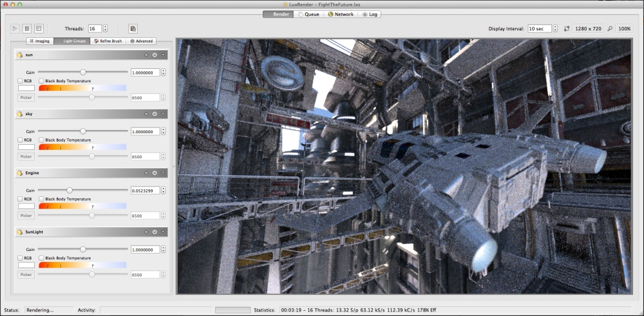Click the light bulb icon of sun group
Viewport: 644px width, 316px height.
pos(19,55)
